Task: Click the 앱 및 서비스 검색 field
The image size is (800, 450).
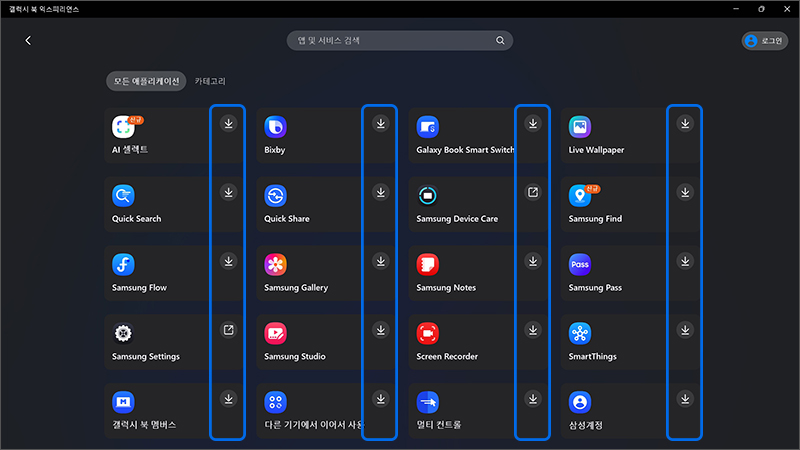Action: pyautogui.click(x=390, y=41)
